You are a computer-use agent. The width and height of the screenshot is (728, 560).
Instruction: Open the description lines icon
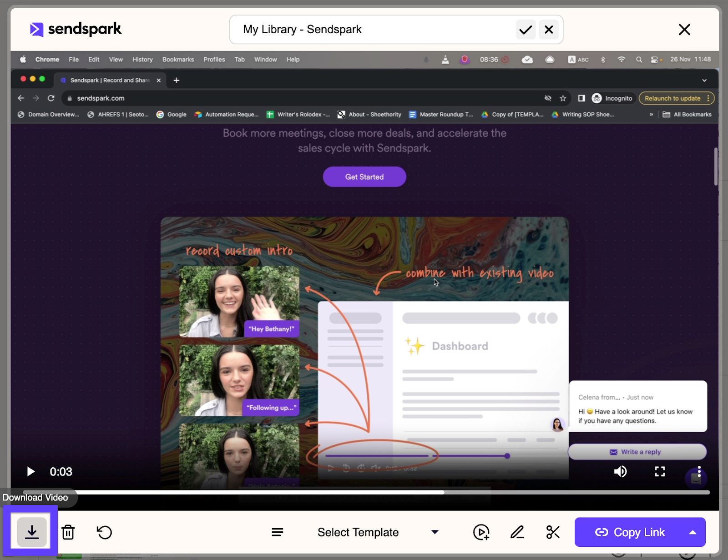coord(278,532)
